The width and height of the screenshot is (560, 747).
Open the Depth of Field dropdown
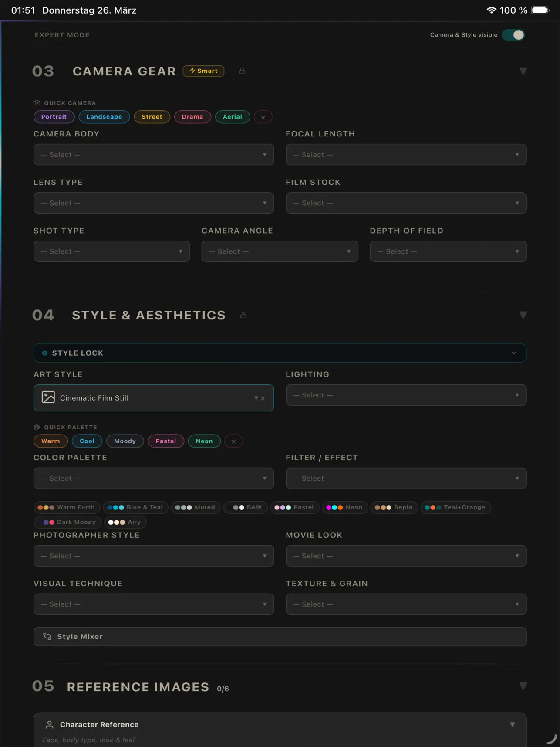[448, 251]
